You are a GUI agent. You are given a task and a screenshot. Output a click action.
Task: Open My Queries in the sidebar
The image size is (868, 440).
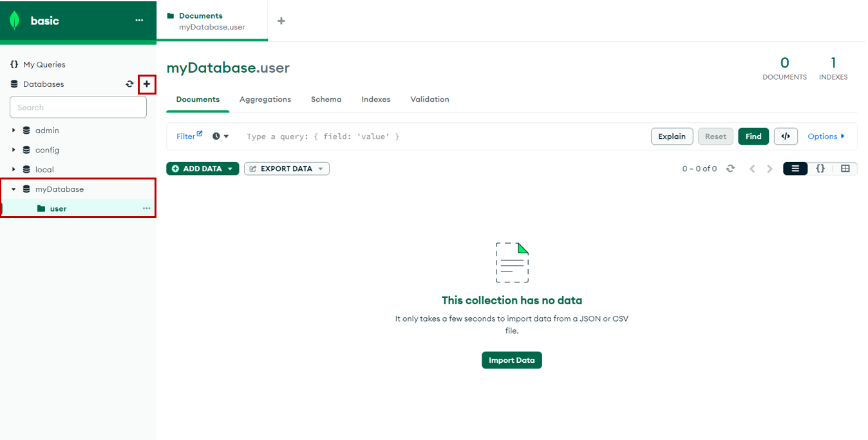[x=44, y=64]
